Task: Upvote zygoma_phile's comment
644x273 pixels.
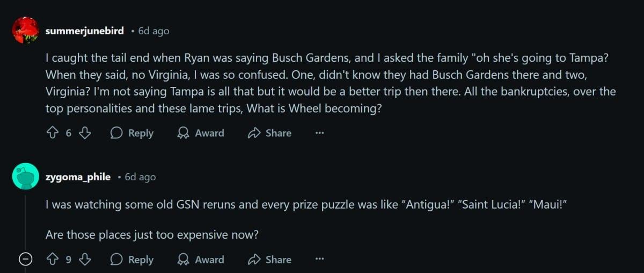Action: [52, 260]
